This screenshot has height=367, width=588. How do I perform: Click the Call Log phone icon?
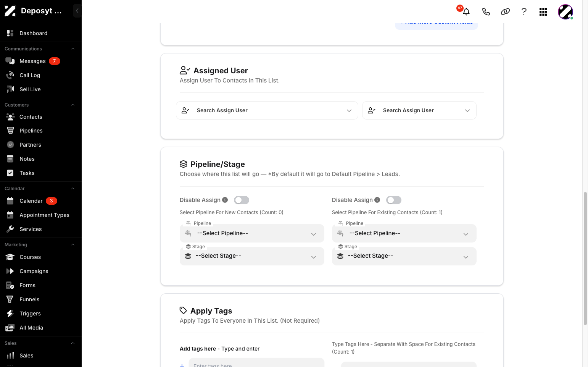click(10, 75)
